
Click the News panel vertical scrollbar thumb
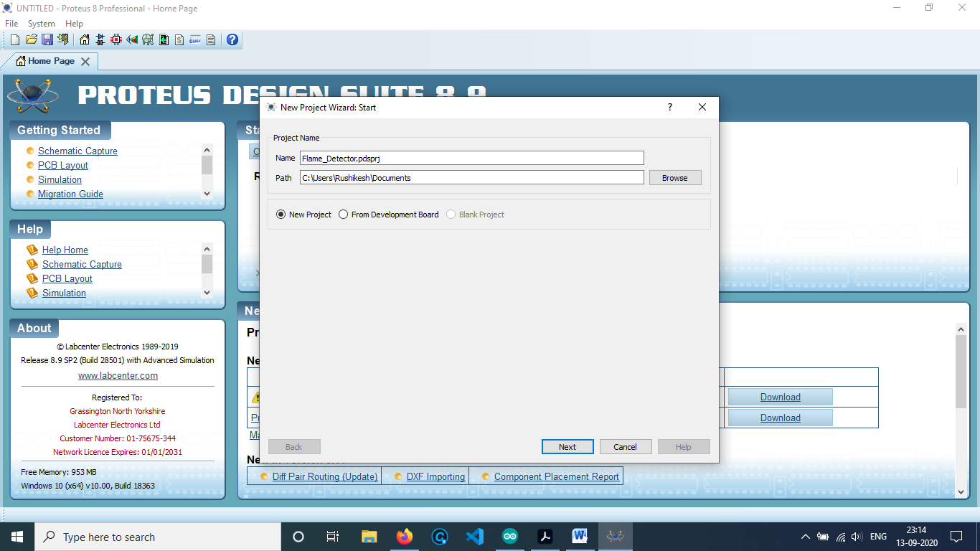(x=961, y=372)
